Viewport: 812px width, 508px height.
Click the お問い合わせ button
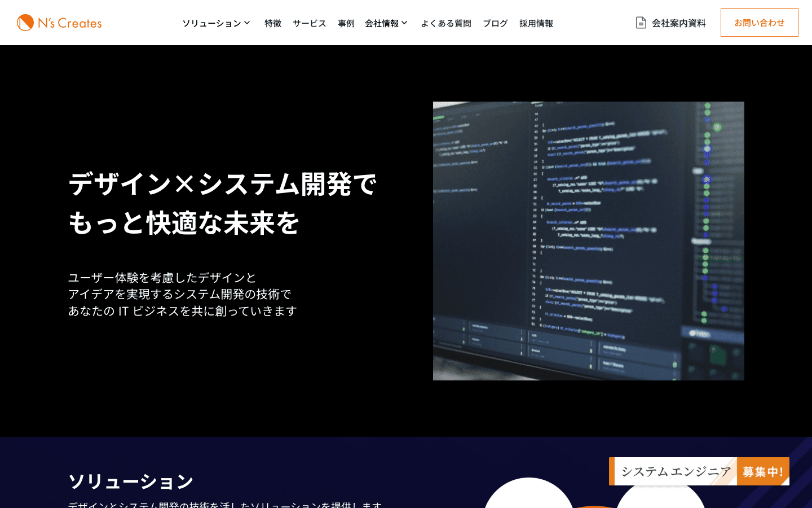pyautogui.click(x=760, y=23)
